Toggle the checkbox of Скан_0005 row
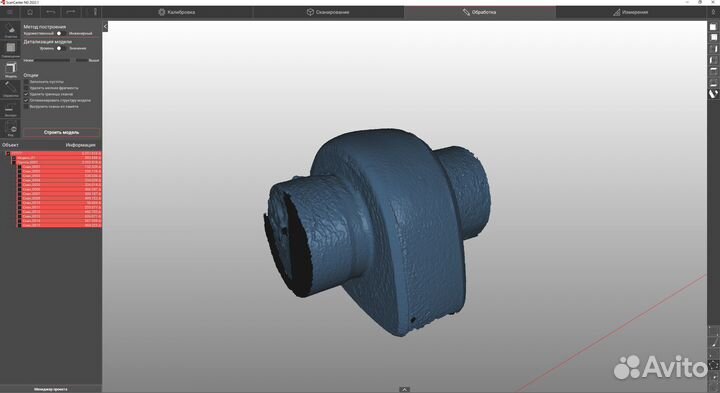Screen dimensions: 720x393 coord(19,185)
